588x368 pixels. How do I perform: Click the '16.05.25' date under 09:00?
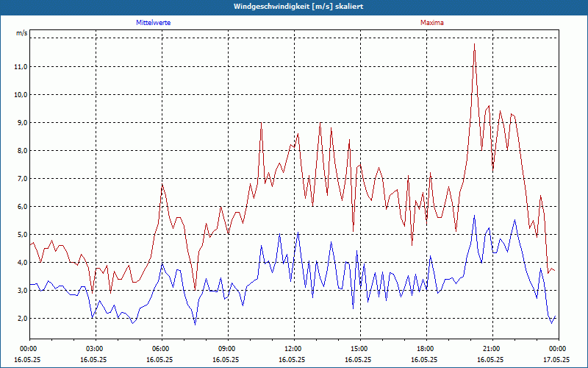pos(226,359)
